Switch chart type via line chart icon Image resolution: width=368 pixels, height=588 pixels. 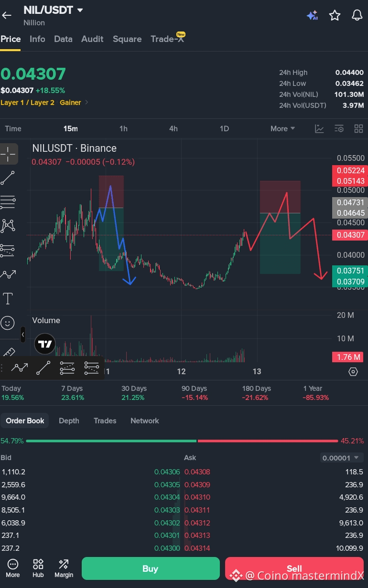point(319,128)
